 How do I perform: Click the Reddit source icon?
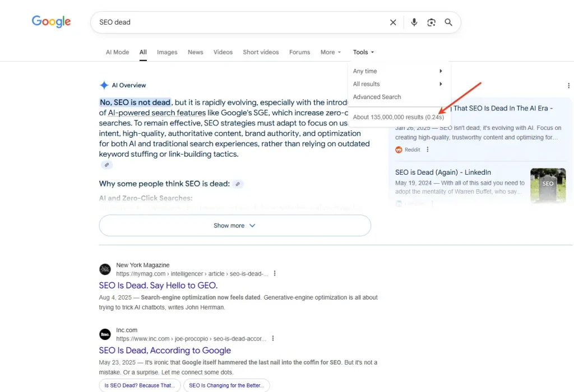pyautogui.click(x=399, y=150)
